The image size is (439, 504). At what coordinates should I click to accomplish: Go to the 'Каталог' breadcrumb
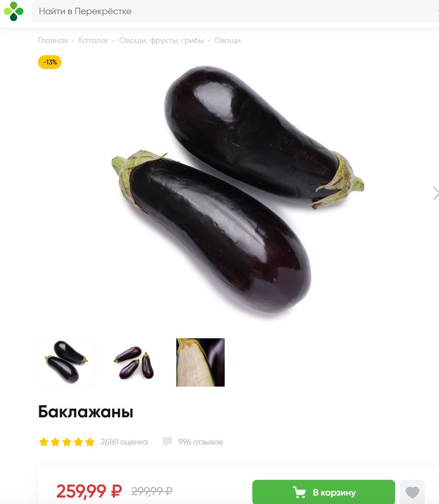[94, 40]
